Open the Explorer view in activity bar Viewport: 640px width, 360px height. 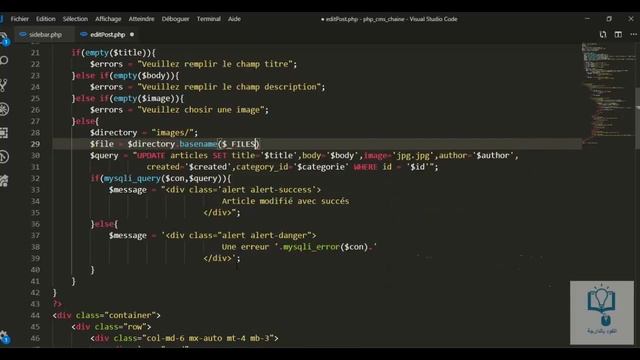pyautogui.click(x=4, y=38)
